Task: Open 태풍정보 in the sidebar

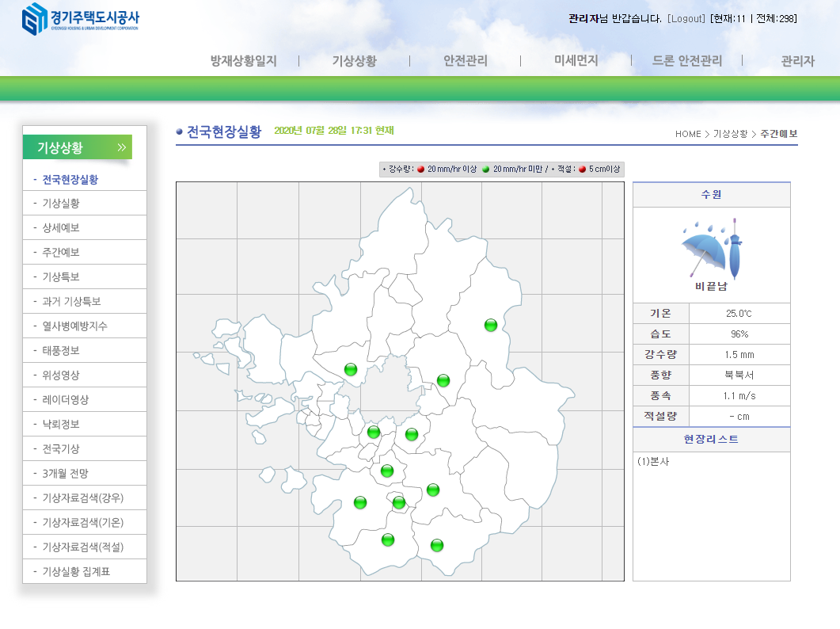Action: point(61,350)
